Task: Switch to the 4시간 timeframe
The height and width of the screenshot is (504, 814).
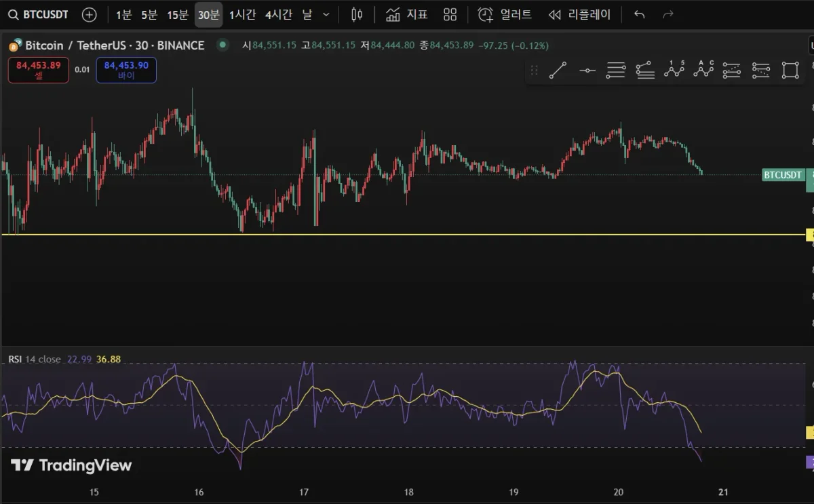Action: point(279,15)
